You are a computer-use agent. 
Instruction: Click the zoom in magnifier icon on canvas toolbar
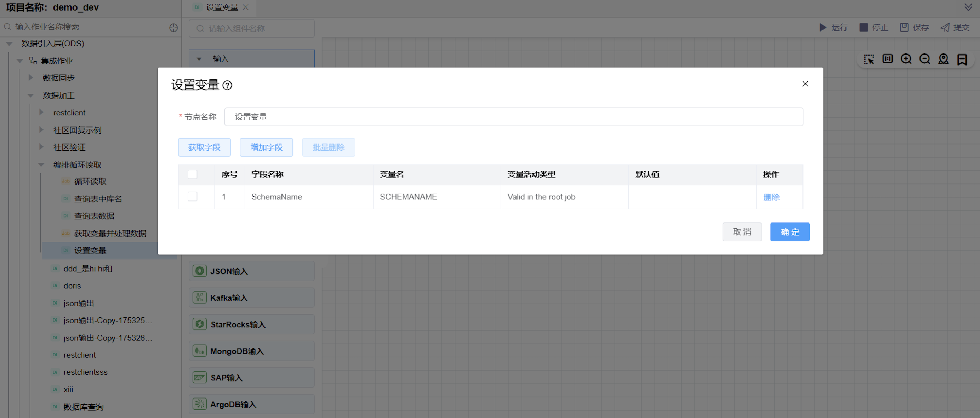pos(906,59)
